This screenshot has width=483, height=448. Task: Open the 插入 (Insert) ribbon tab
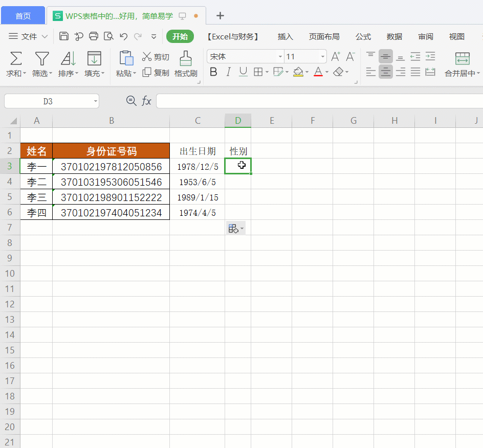click(x=285, y=36)
